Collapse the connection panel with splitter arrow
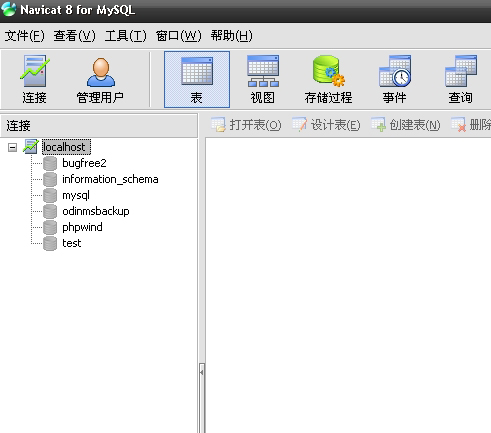 [x=202, y=372]
